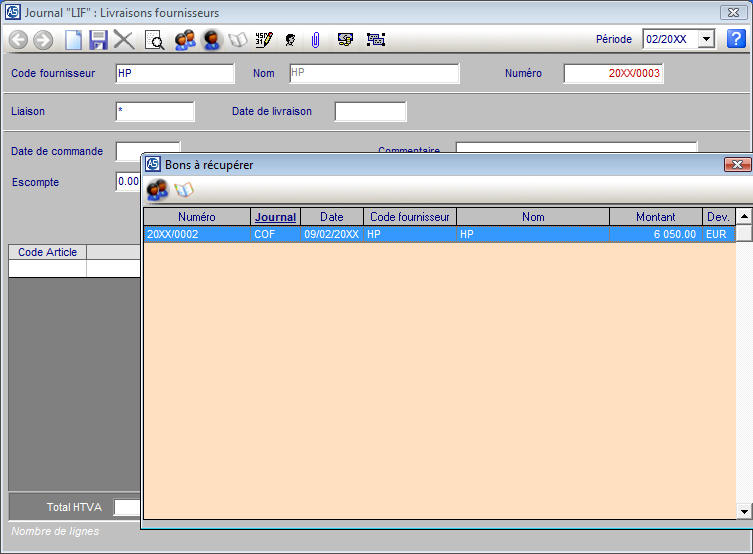Open the Période dropdown

(706, 39)
